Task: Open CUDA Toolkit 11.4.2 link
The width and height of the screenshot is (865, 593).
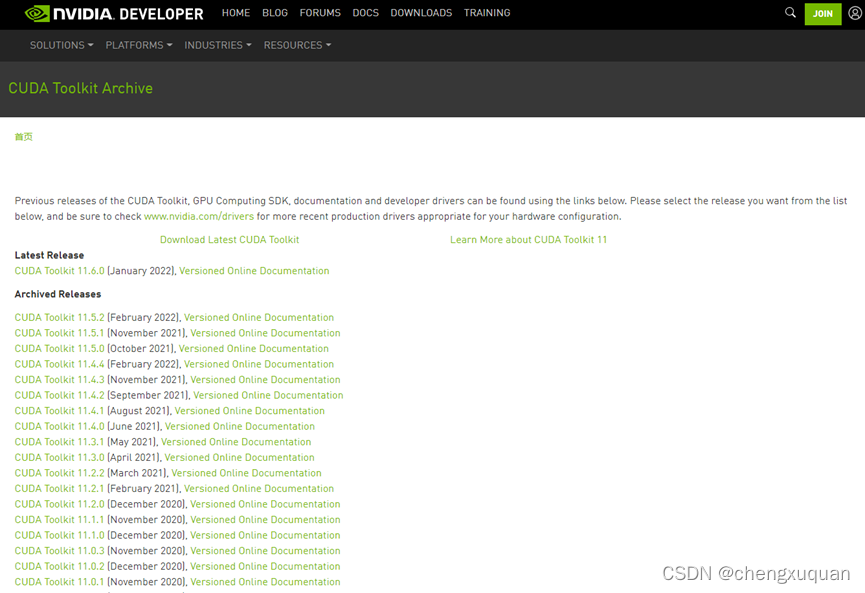Action: click(x=59, y=396)
